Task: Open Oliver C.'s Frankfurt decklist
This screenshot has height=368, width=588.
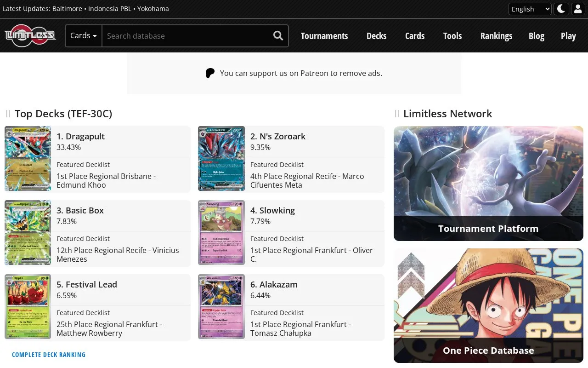Action: click(x=311, y=254)
